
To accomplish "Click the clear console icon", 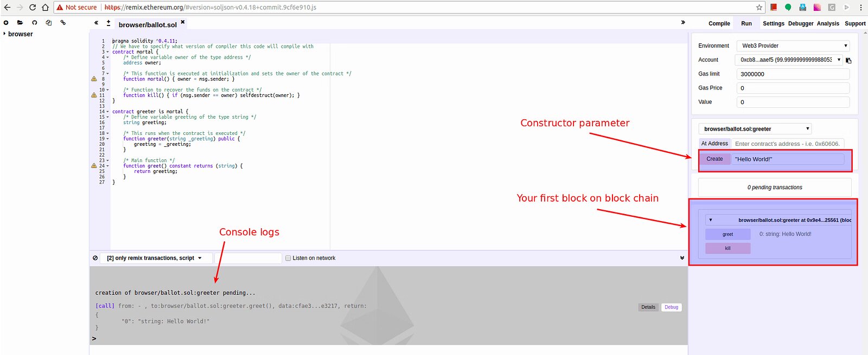I will click(x=95, y=258).
